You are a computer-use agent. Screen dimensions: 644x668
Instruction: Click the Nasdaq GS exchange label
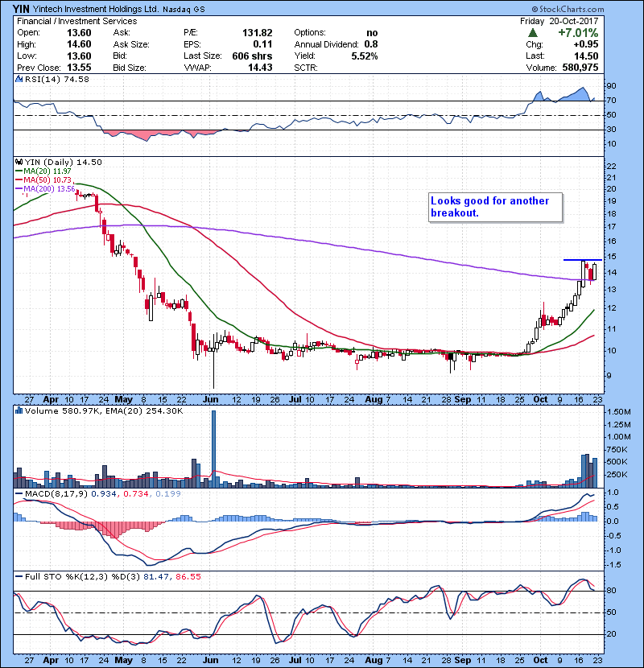pyautogui.click(x=184, y=10)
